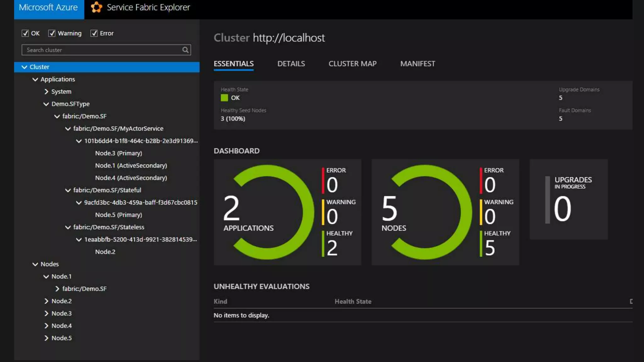
Task: Open the Cluster Map tab
Action: [x=352, y=64]
